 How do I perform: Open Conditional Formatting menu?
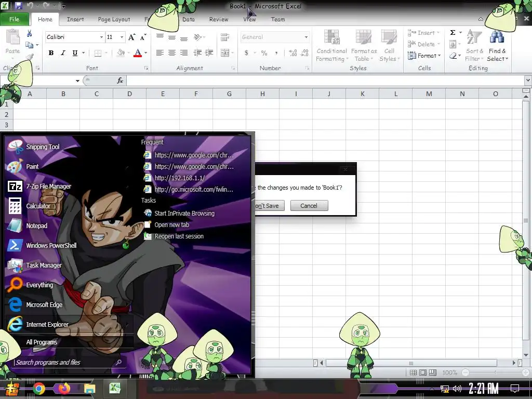pyautogui.click(x=331, y=46)
